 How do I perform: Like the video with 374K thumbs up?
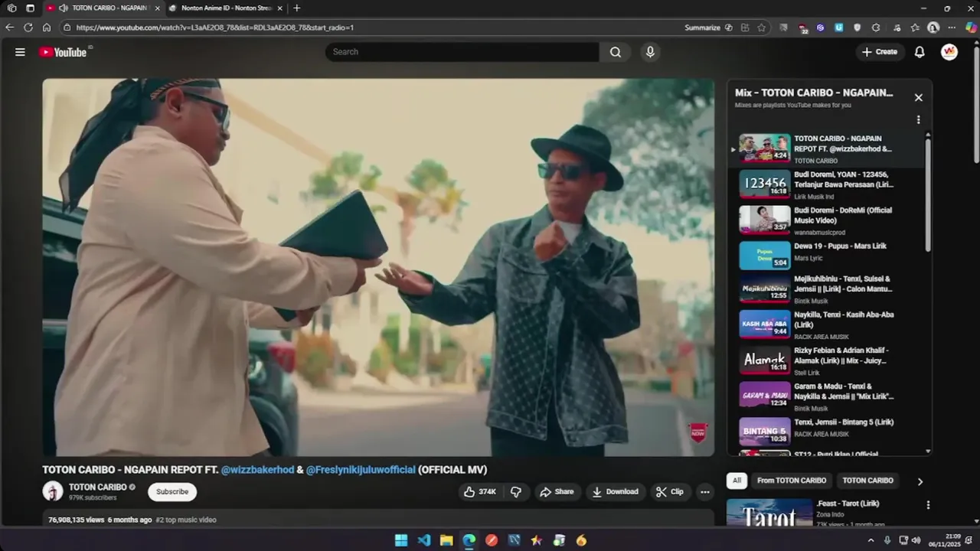click(480, 492)
